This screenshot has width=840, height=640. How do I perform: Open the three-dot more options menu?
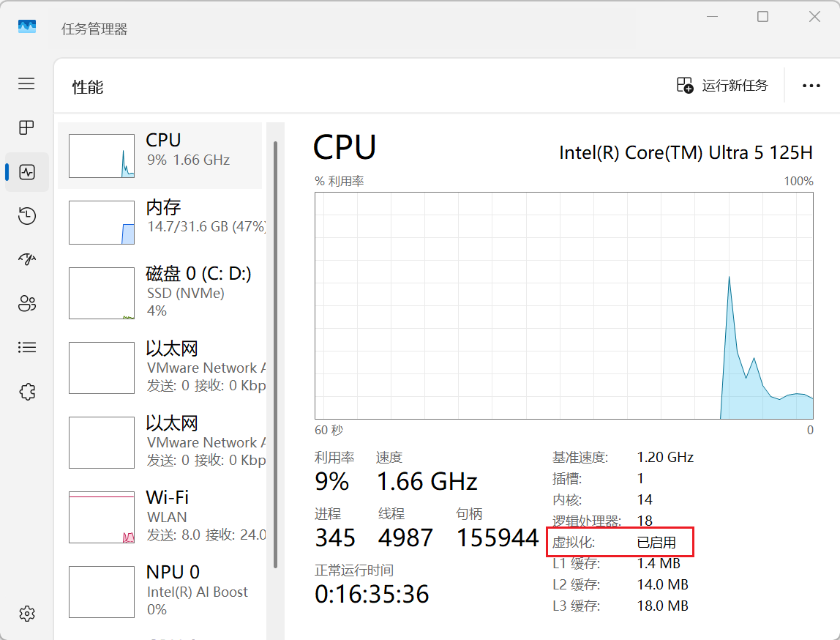(x=811, y=86)
